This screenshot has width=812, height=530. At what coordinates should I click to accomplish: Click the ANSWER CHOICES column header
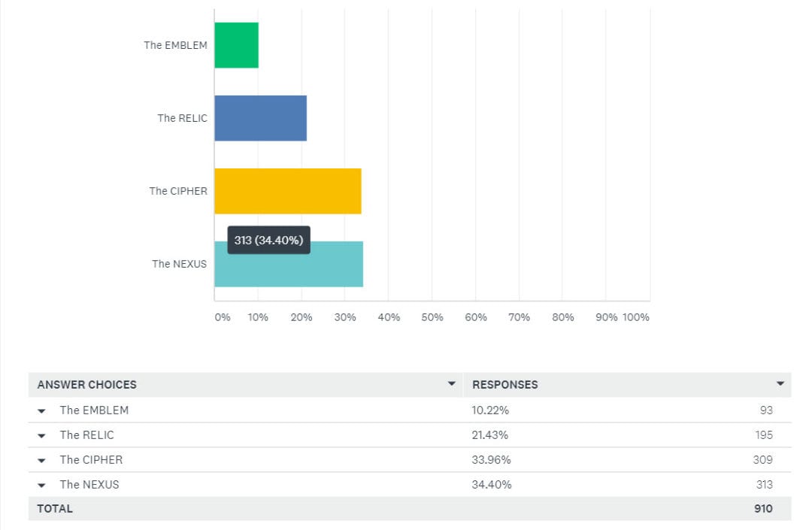point(87,385)
